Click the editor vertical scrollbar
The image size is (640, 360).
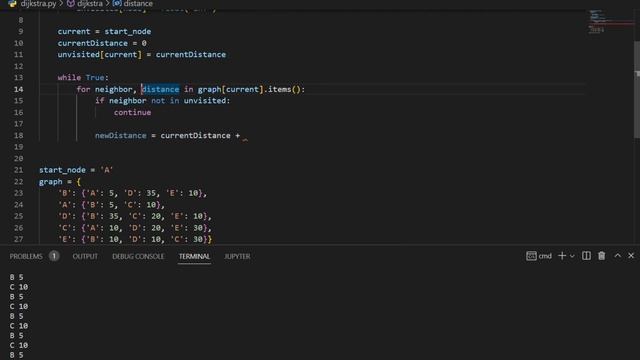point(637,90)
